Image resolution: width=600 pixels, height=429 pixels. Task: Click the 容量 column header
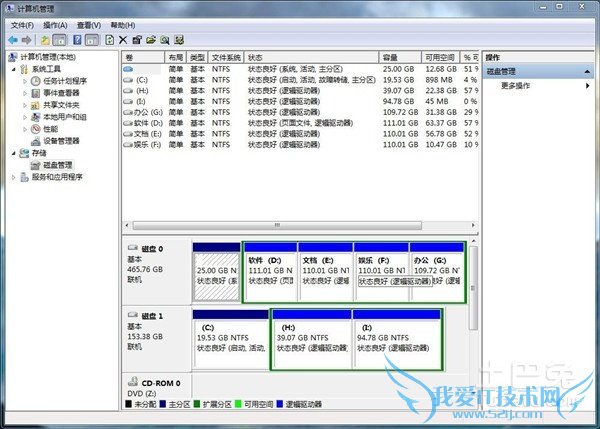click(400, 57)
